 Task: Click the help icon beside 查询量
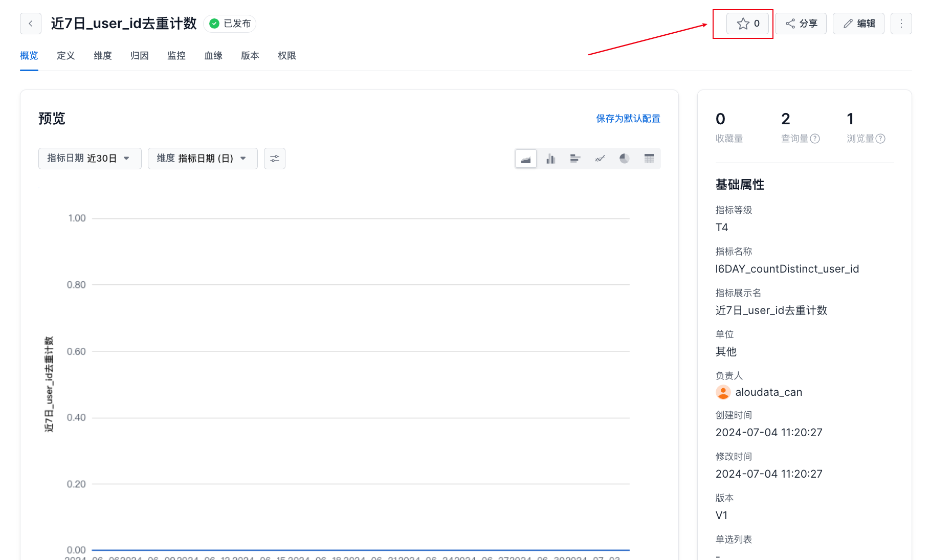click(x=815, y=139)
